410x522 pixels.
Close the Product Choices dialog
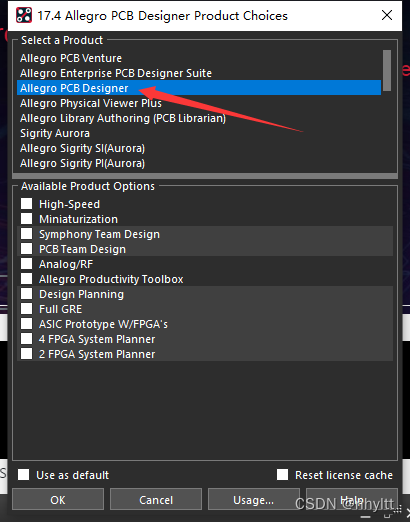click(x=387, y=15)
